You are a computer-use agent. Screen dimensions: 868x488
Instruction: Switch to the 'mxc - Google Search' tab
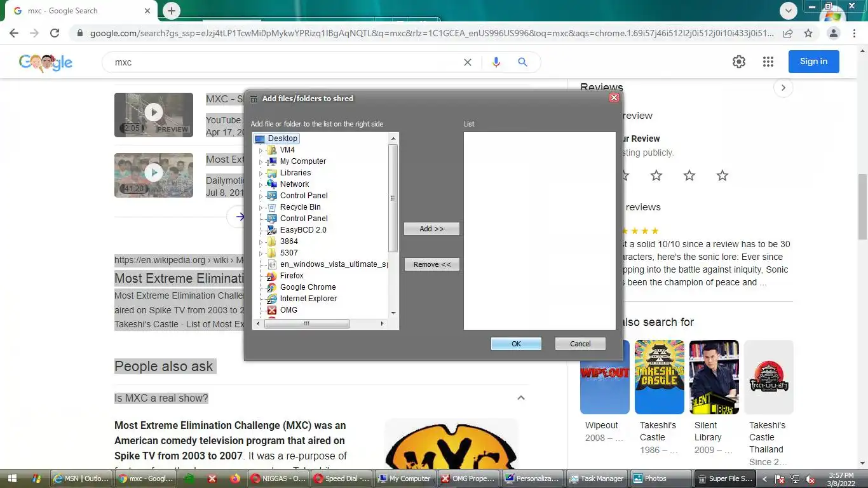tap(79, 11)
